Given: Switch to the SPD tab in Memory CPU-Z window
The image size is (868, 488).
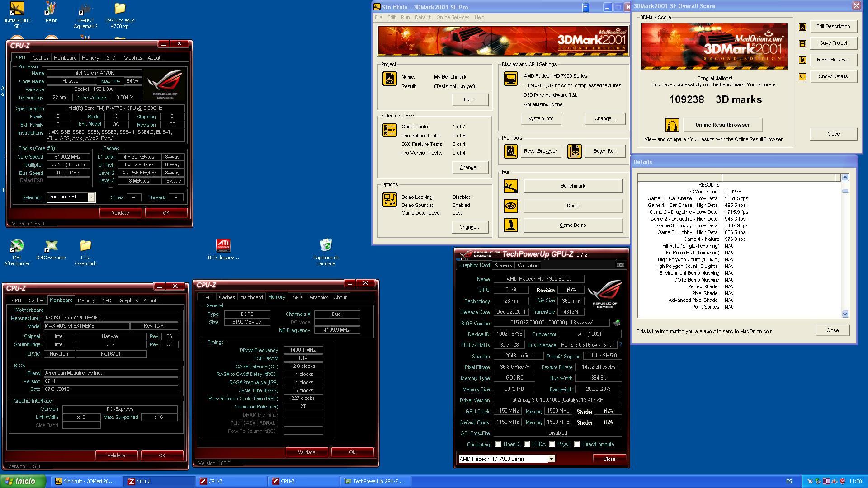Looking at the screenshot, I should click(297, 297).
